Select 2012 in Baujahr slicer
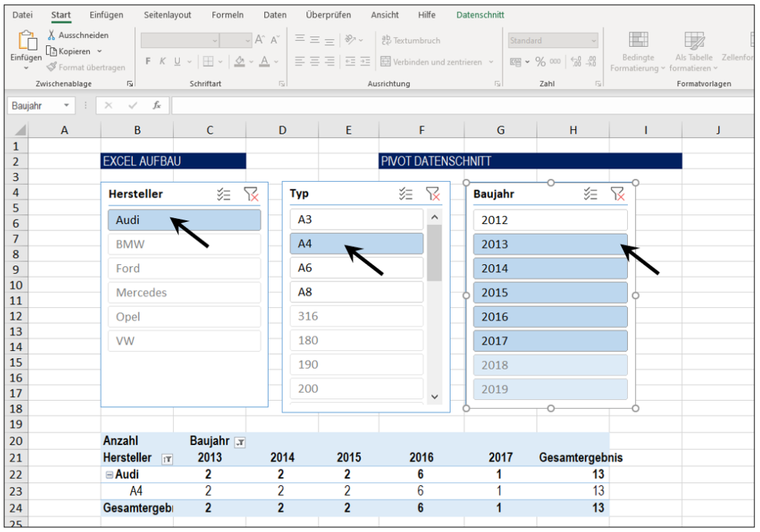This screenshot has width=760, height=532. click(x=550, y=220)
